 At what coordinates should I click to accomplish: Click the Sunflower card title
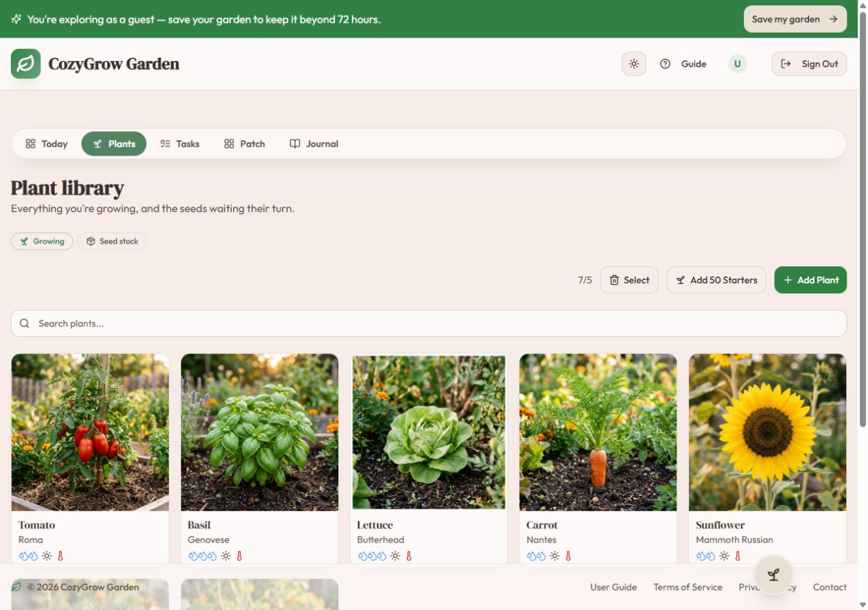point(720,525)
